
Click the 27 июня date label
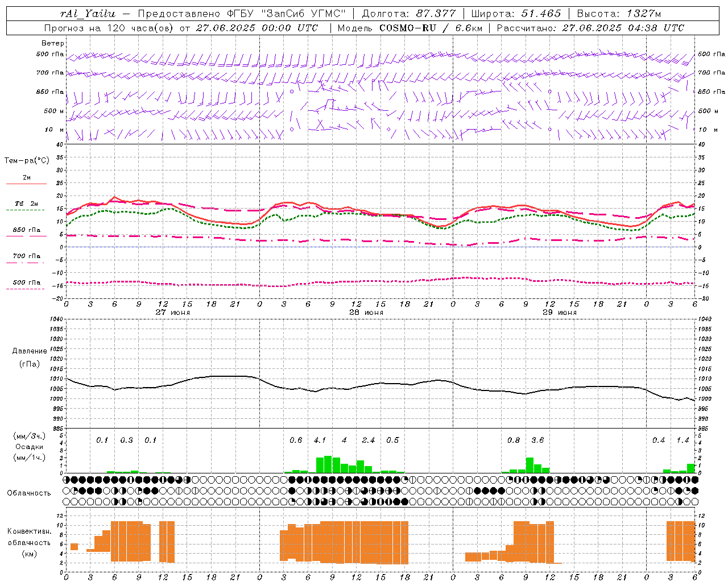(x=173, y=313)
